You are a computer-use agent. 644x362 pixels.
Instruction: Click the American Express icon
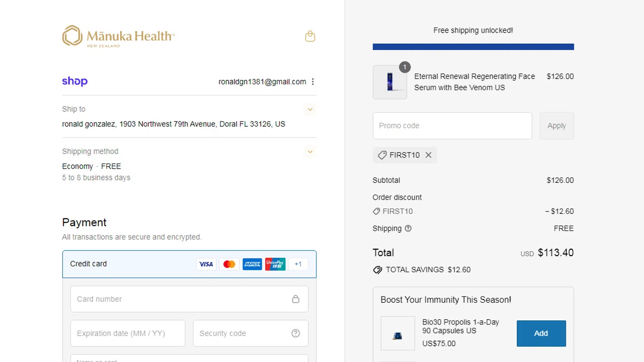tap(252, 264)
